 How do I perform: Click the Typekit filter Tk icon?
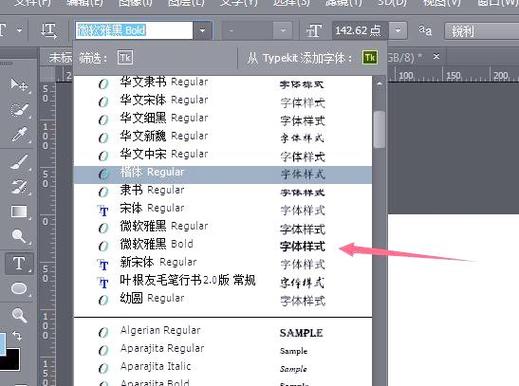click(x=125, y=58)
